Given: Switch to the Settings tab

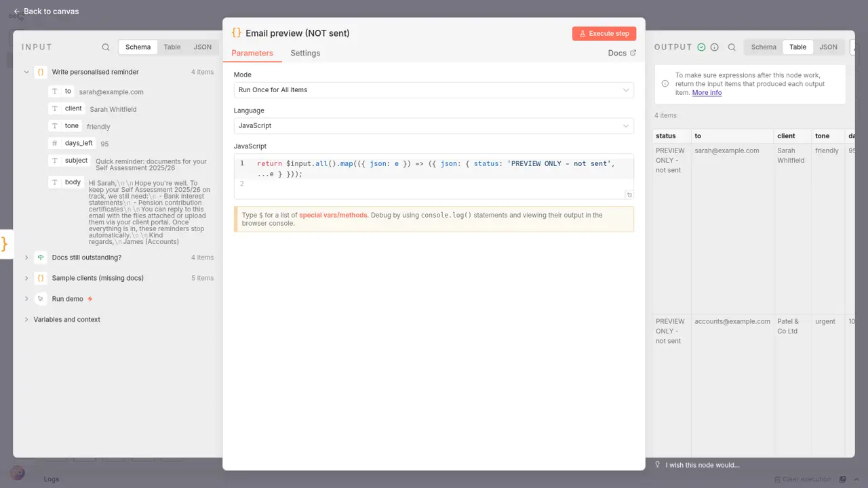Looking at the screenshot, I should (x=305, y=53).
